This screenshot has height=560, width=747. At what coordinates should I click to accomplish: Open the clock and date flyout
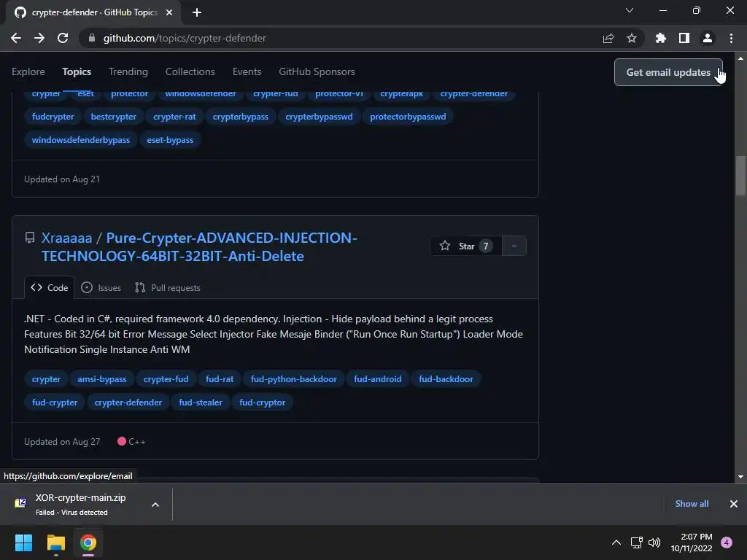coord(692,542)
